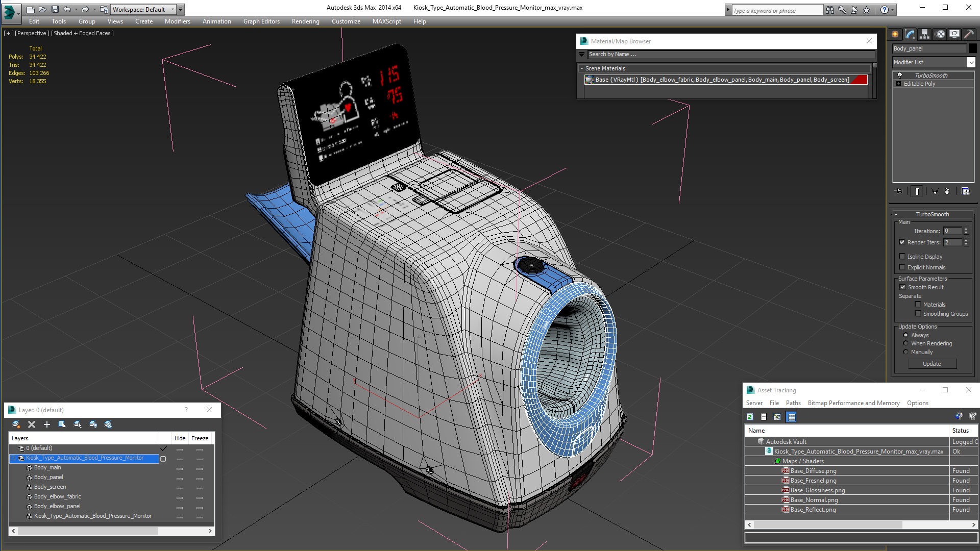Viewport: 980px width, 551px height.
Task: Click the Hide column header
Action: click(x=180, y=438)
